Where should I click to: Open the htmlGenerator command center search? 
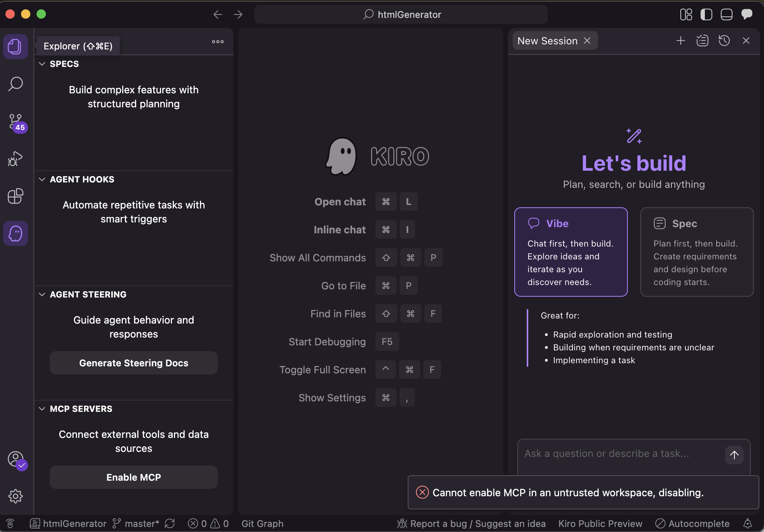pyautogui.click(x=401, y=14)
